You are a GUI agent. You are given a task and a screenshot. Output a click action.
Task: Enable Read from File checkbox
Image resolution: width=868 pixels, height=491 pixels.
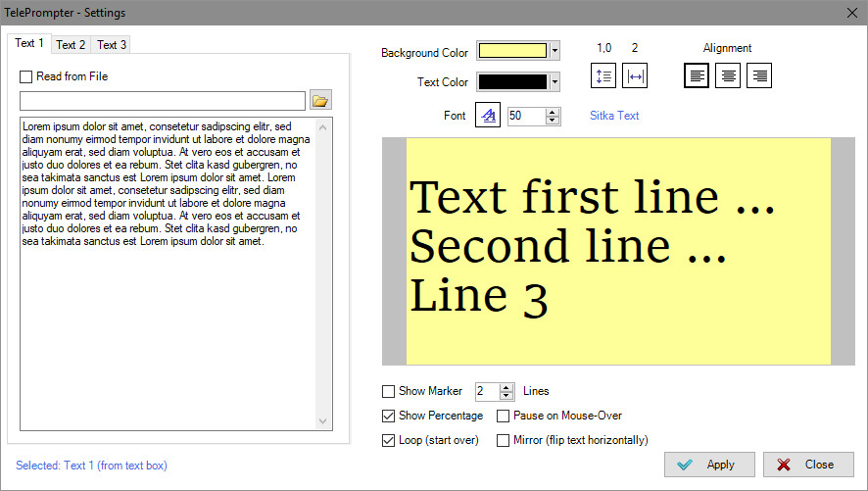coord(26,76)
